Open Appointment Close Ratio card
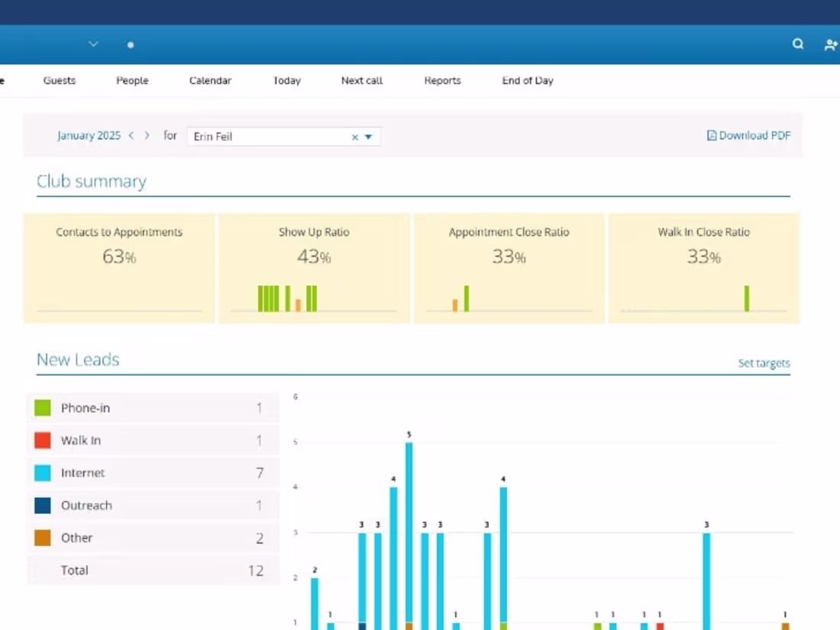The image size is (840, 630). tap(509, 268)
